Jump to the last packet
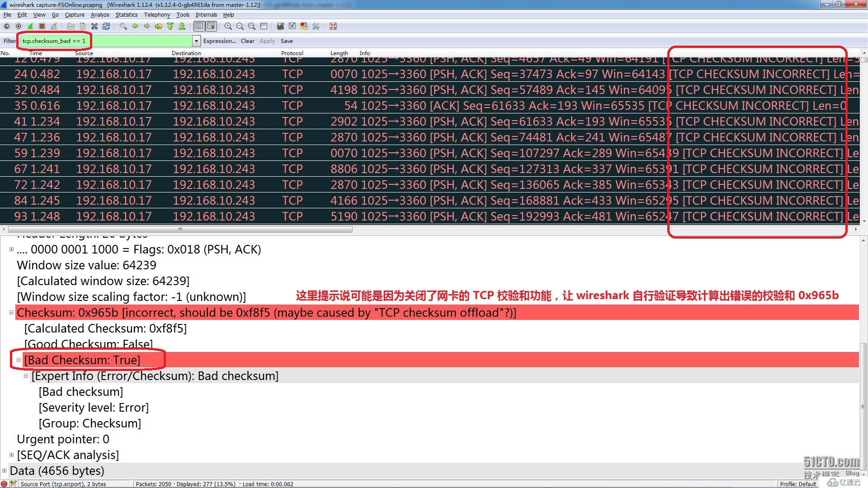868x488 pixels. (182, 26)
